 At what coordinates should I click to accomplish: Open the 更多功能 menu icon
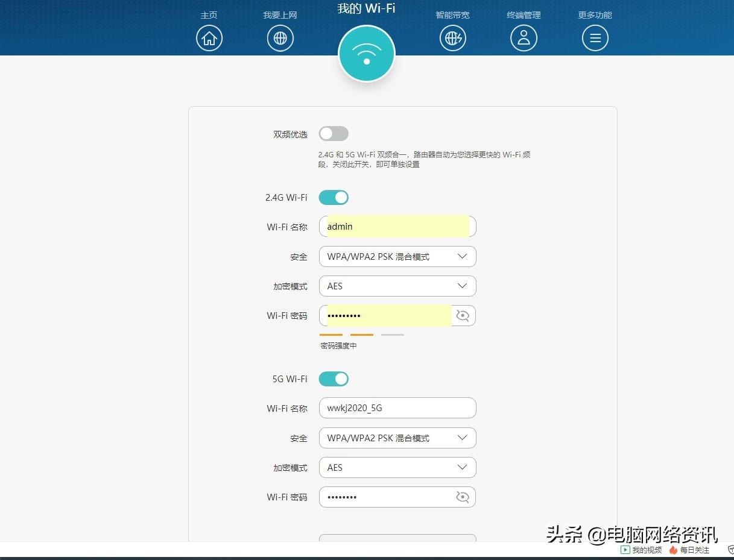point(595,37)
